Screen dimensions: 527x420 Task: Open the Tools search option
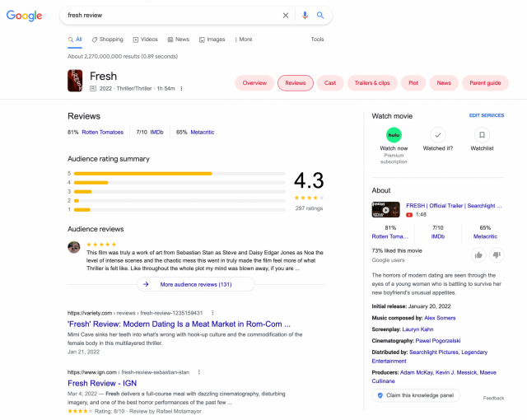[x=317, y=40]
